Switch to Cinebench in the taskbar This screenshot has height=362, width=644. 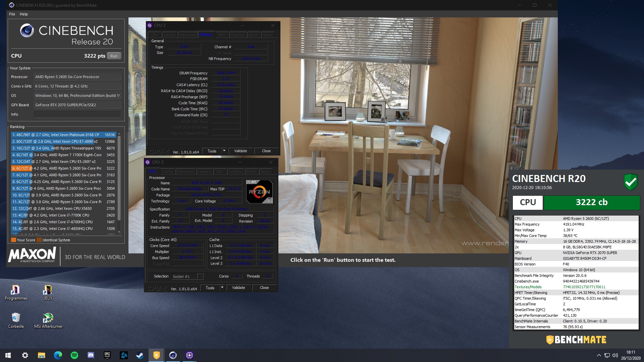click(173, 355)
